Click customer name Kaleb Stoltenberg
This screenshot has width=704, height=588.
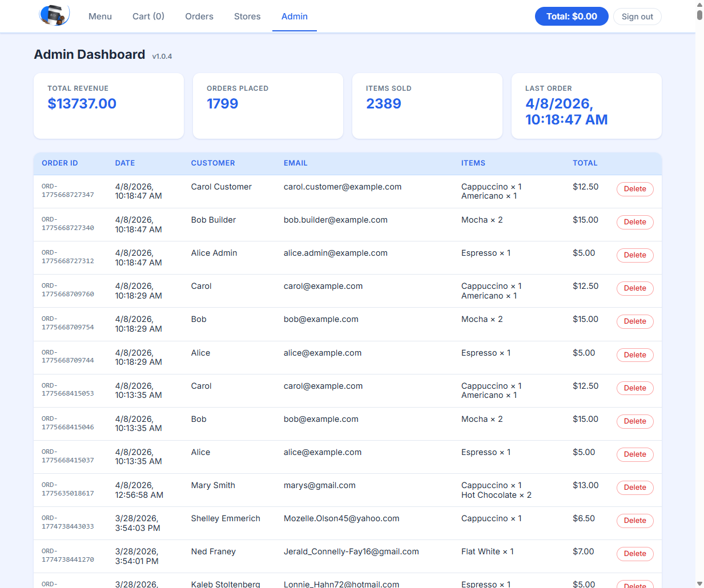coord(226,584)
